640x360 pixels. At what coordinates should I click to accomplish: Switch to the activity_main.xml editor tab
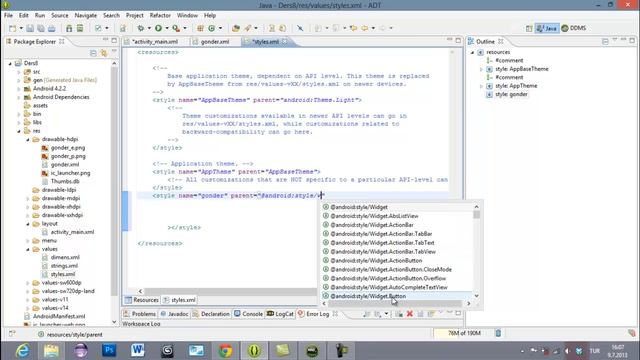tap(155, 42)
